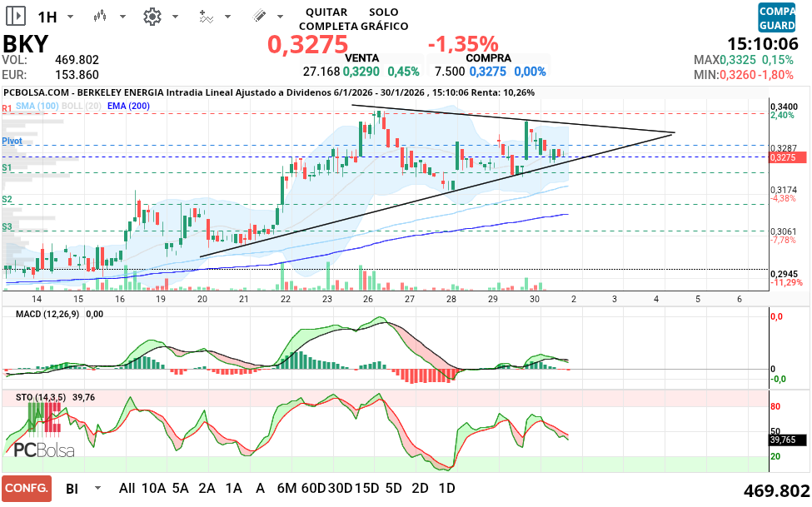The image size is (812, 507).
Task: Click SOLO GRÁFICO button
Action: (383, 19)
